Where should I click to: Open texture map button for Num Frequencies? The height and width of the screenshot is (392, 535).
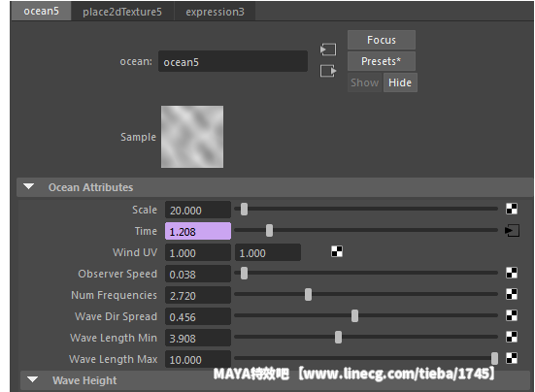point(512,294)
